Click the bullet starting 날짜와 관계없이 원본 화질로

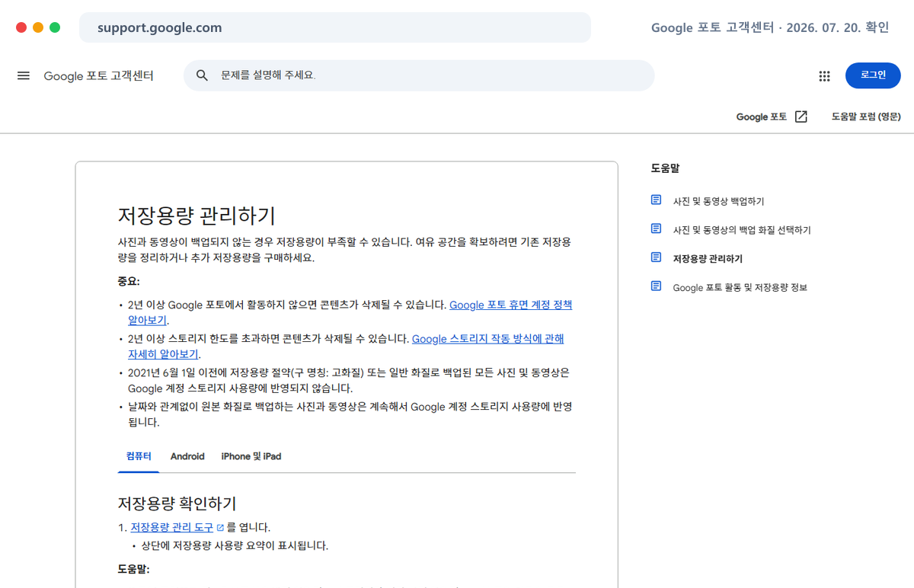coord(350,414)
